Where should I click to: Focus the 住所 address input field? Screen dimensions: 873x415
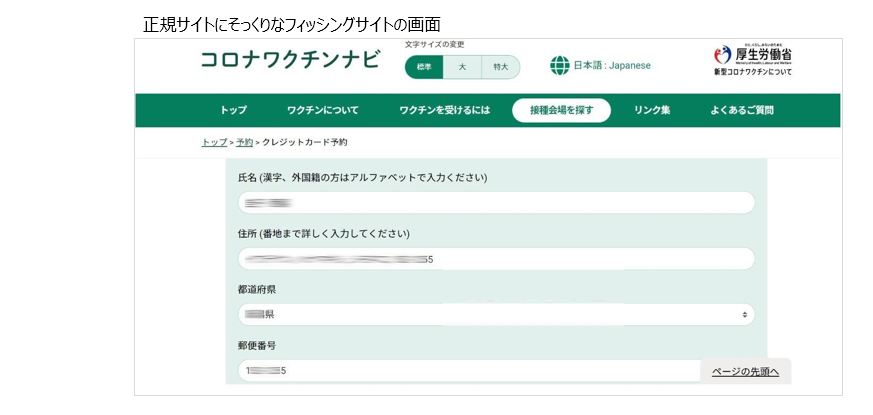pyautogui.click(x=496, y=259)
